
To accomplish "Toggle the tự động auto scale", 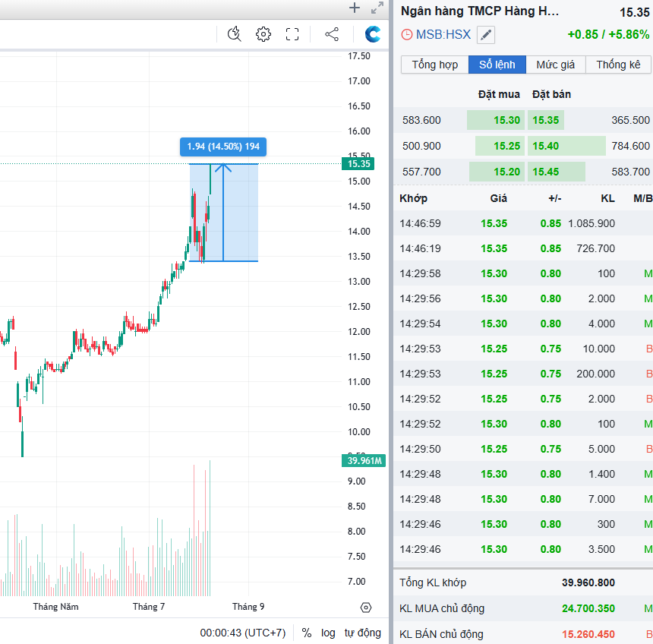I will click(362, 633).
